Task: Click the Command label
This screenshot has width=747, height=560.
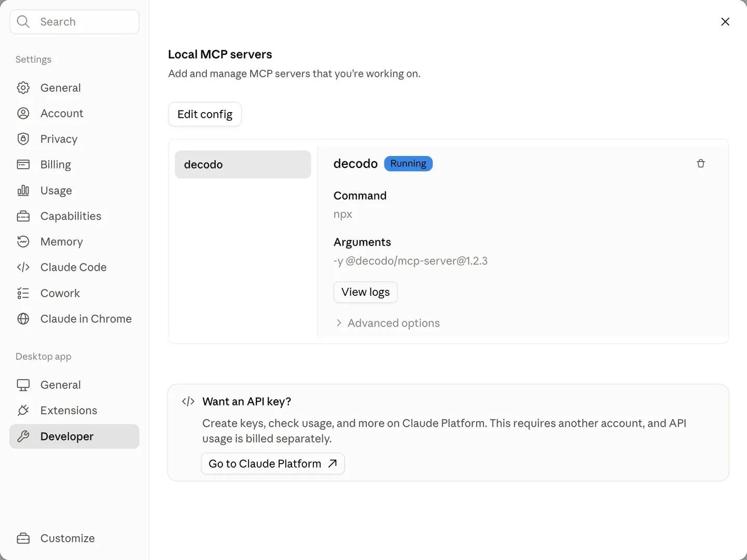Action: click(360, 195)
